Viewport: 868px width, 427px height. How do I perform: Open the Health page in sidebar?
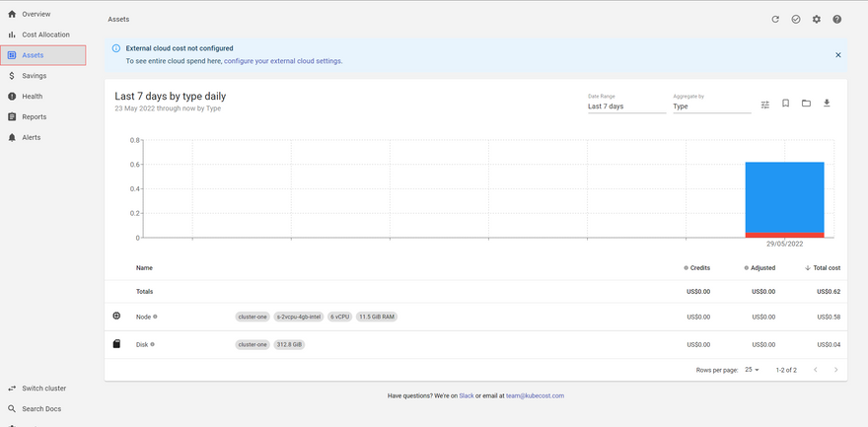point(32,97)
